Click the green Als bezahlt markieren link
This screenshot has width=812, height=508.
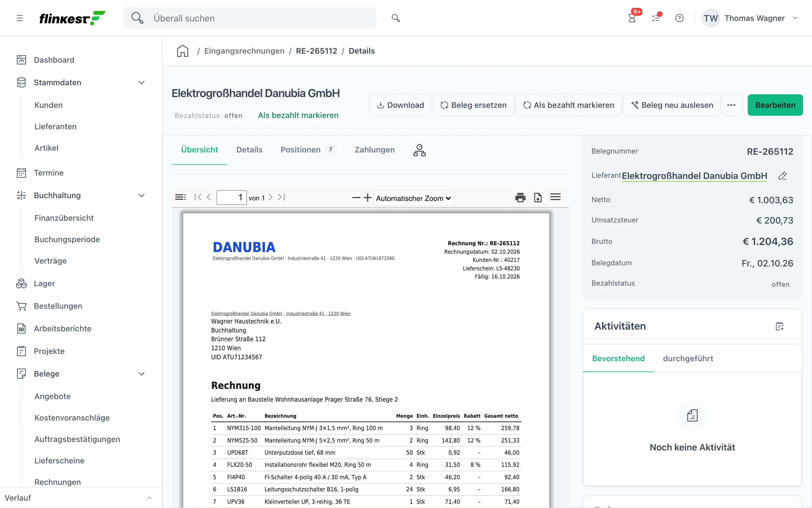click(298, 115)
